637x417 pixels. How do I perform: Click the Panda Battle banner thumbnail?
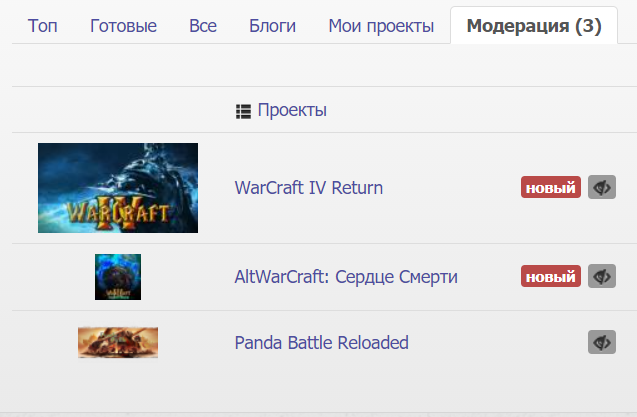[x=118, y=342]
